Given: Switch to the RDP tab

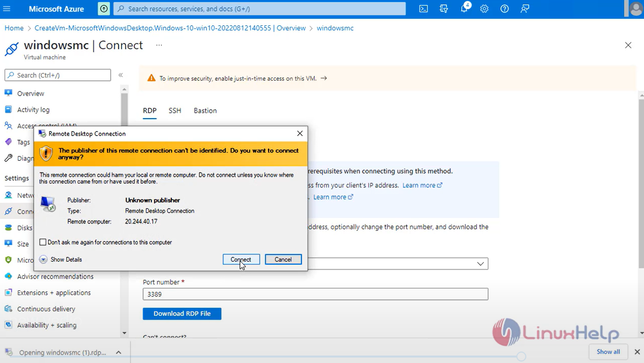Looking at the screenshot, I should 149,111.
